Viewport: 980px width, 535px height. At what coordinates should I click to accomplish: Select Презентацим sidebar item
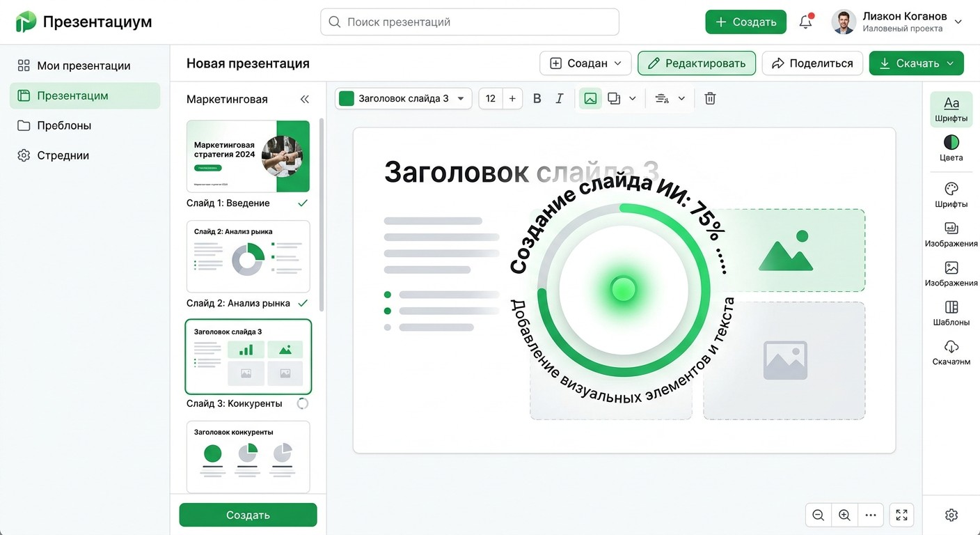[85, 95]
